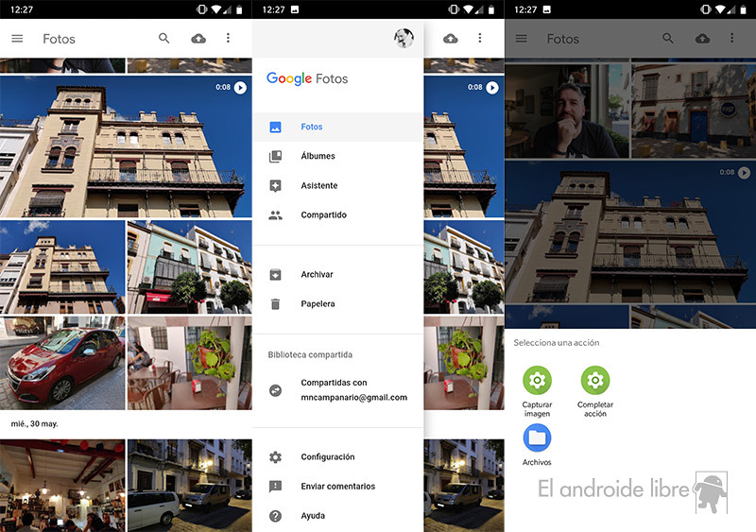Tap shared library swap icon
Screen dimensions: 756x532
coord(275,390)
